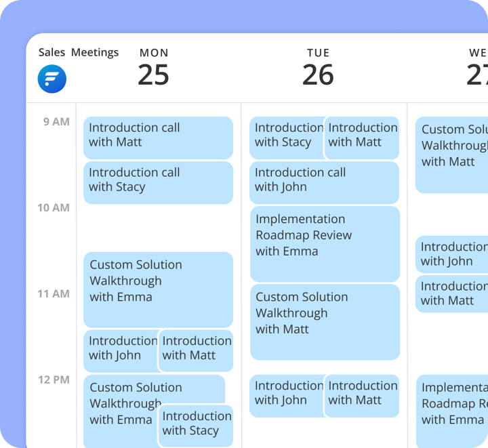Viewport: 488px width, 448px height.
Task: Open Monday Introduction call with Stacy event
Action: (x=158, y=182)
